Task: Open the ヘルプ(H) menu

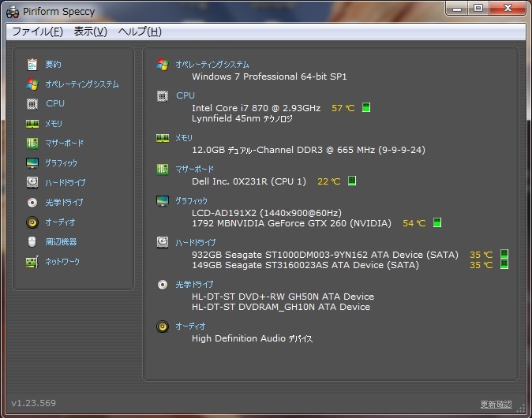Action: coord(140,32)
